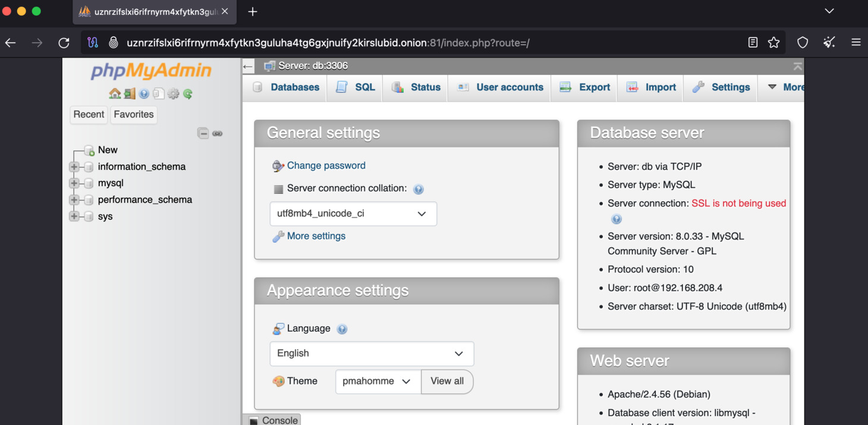Select performance_schema in the tree

tap(145, 200)
